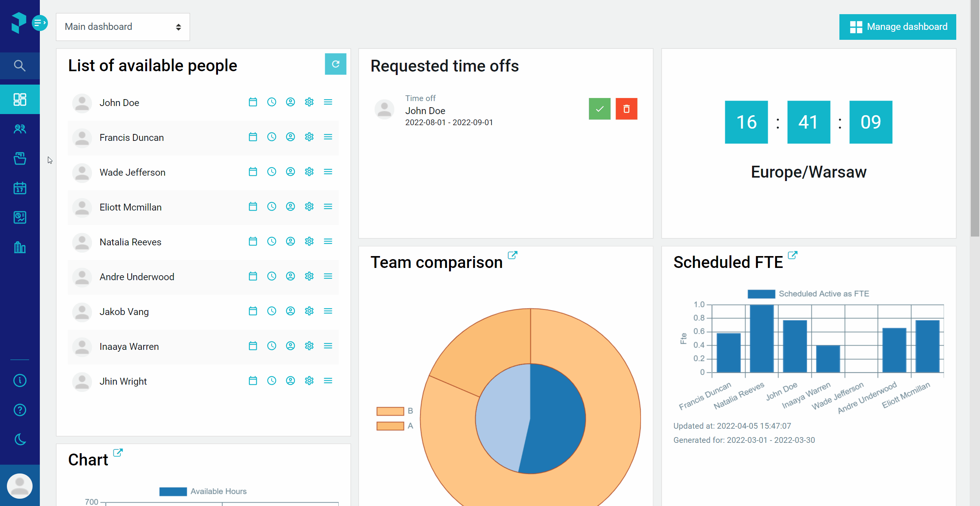Viewport: 980px width, 506px height.
Task: Expand the menu for Jhin Wright
Action: pos(328,381)
